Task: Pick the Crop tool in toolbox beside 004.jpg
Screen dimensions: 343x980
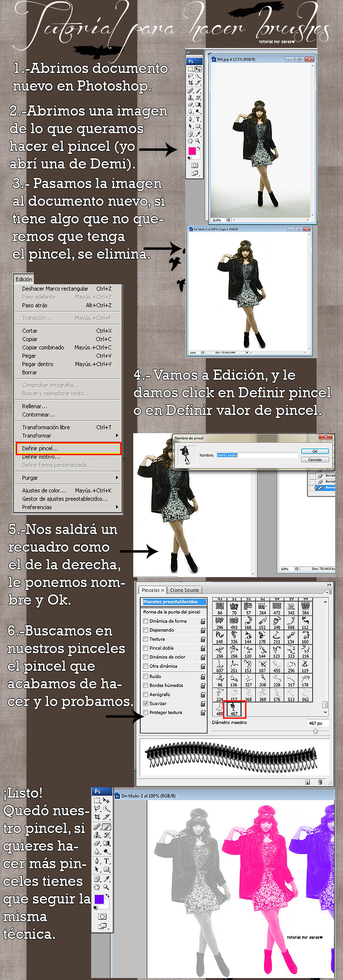Action: pyautogui.click(x=190, y=83)
